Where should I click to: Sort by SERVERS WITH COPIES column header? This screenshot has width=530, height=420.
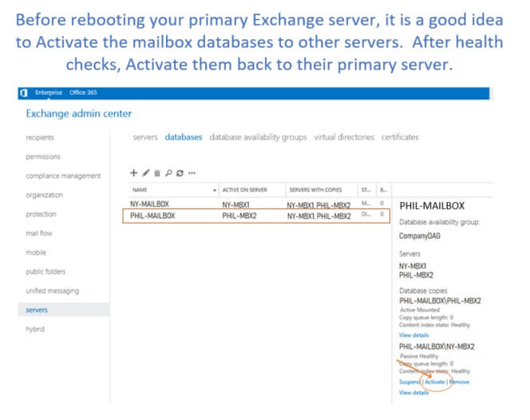coord(322,190)
